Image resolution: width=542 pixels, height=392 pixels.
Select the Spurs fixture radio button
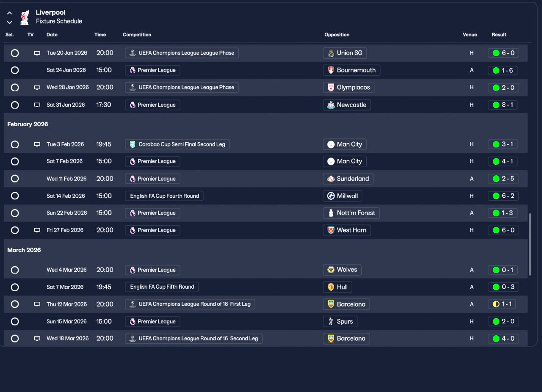[15, 322]
